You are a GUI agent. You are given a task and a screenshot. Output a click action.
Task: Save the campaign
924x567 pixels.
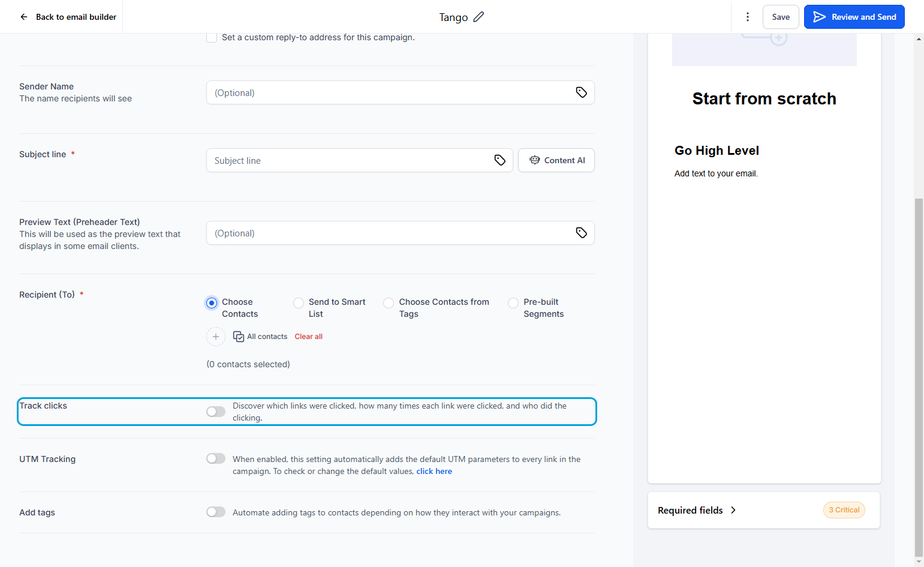click(781, 17)
